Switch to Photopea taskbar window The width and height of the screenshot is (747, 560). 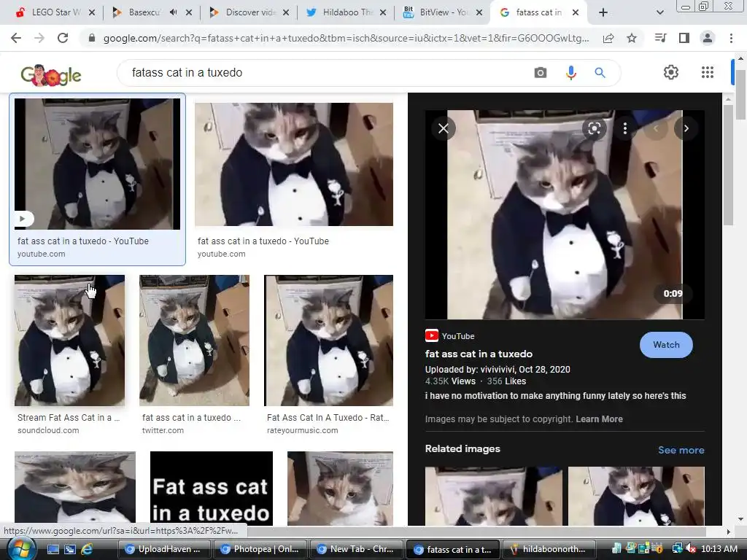point(261,549)
